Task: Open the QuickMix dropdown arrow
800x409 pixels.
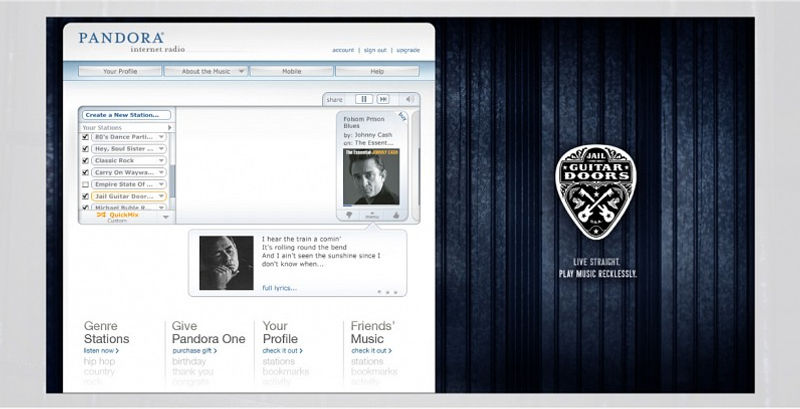Action: point(165,217)
